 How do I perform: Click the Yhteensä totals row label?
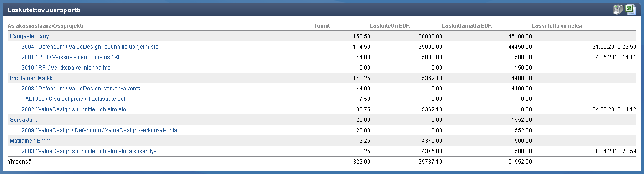coord(19,161)
